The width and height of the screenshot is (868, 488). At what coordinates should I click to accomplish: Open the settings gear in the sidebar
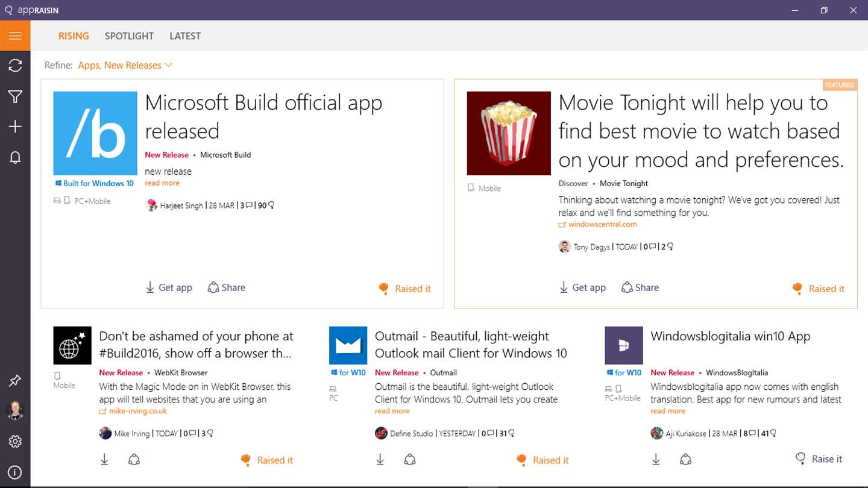coord(15,442)
